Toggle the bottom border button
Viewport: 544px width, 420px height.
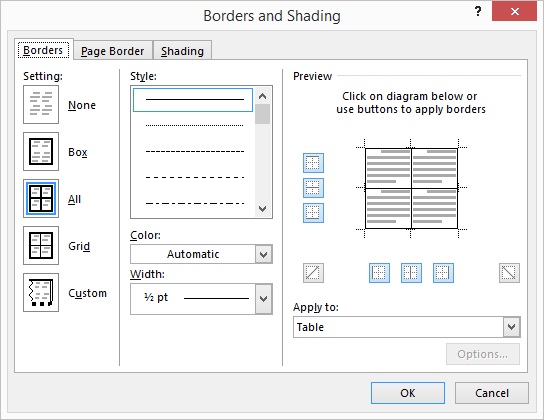(x=313, y=213)
